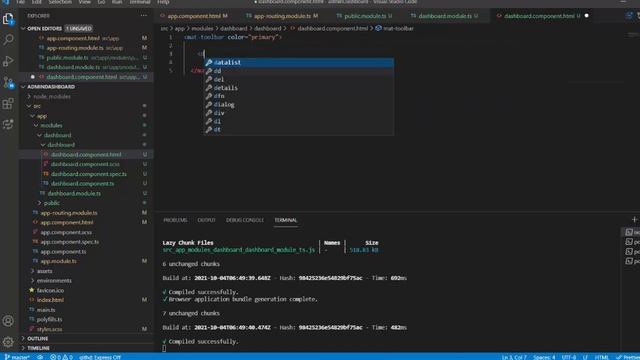
Task: Open the Extensions view
Action: [x=8, y=103]
